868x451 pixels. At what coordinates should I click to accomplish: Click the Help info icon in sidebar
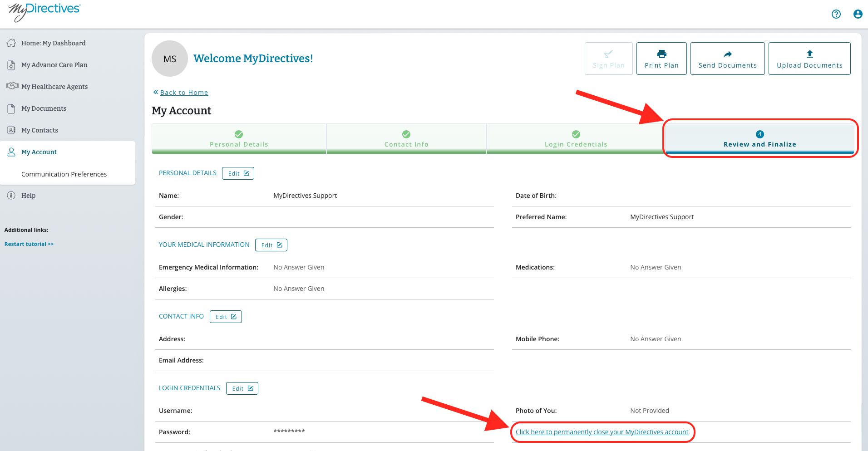[11, 196]
